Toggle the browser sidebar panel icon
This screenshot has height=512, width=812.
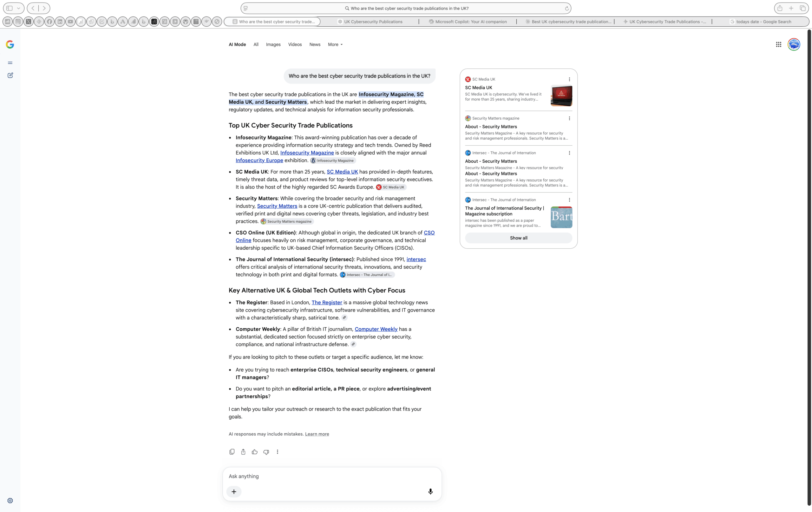coord(10,8)
